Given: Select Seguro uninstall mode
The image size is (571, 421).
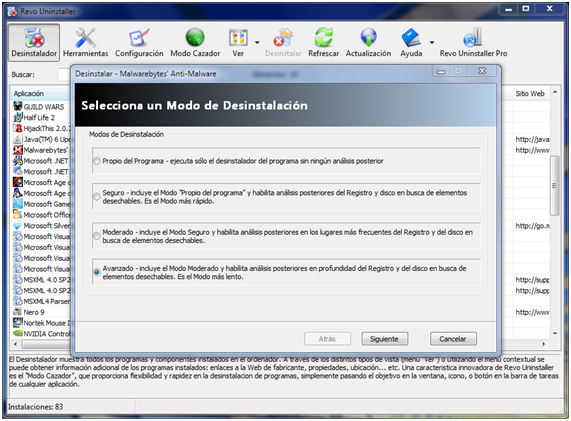Looking at the screenshot, I should pos(97,197).
